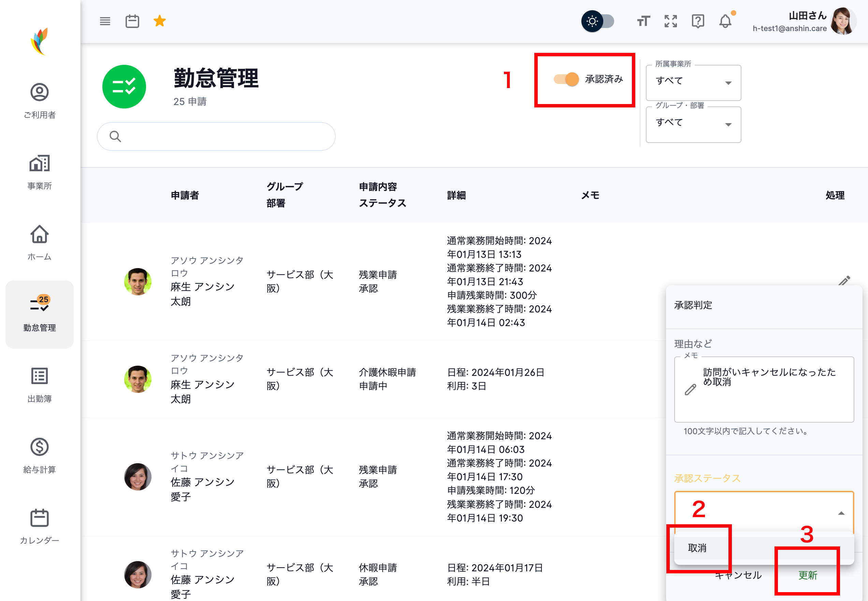
Task: Select 取消 option in status list
Action: coord(697,548)
